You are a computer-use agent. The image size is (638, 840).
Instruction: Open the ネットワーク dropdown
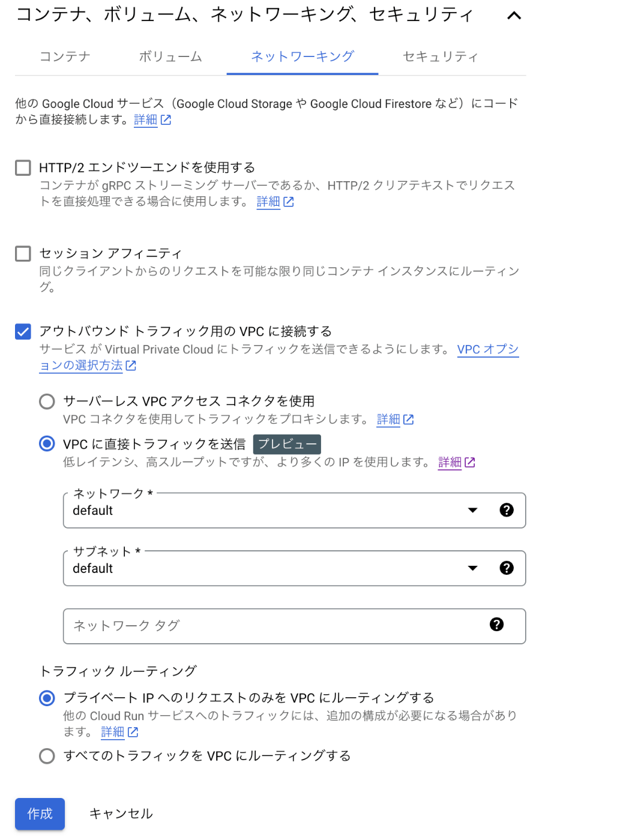(x=294, y=511)
